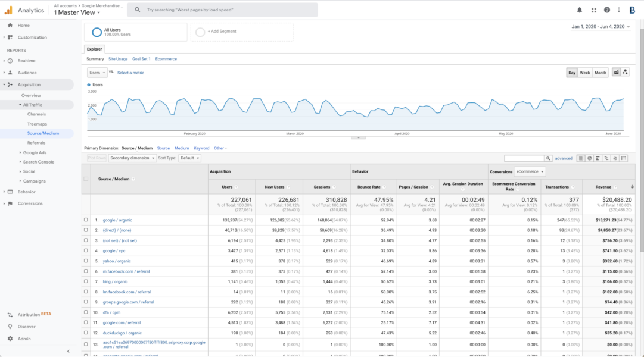Open Conversions reports flag icon
The width and height of the screenshot is (644, 357).
(10, 203)
